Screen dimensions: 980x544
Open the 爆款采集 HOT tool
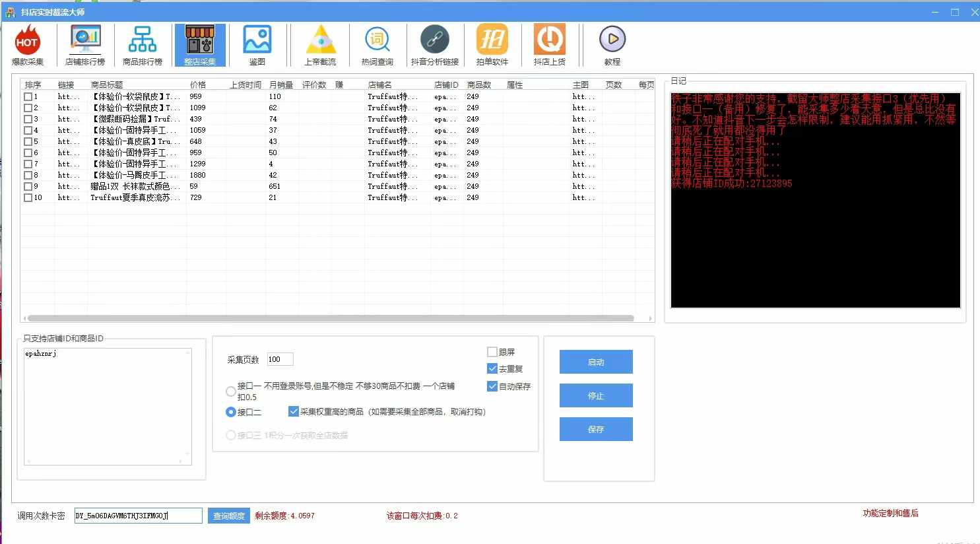tap(27, 45)
